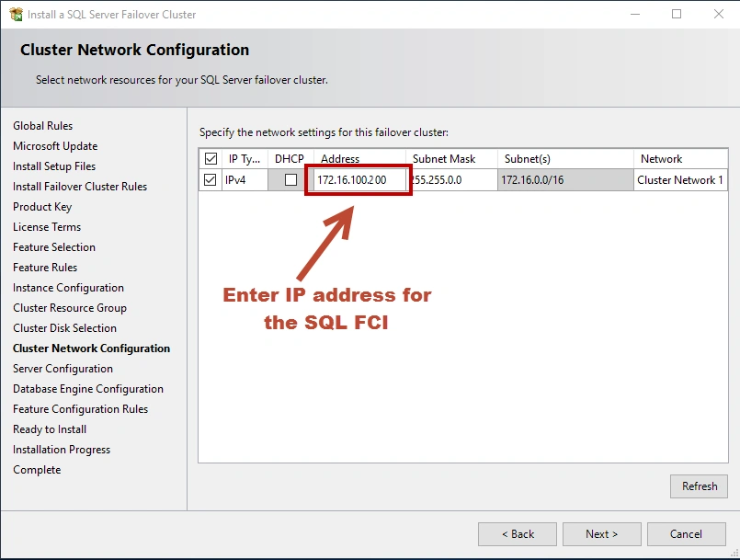The width and height of the screenshot is (740, 560).
Task: Uncheck the IPv4 row checkbox
Action: [x=211, y=180]
